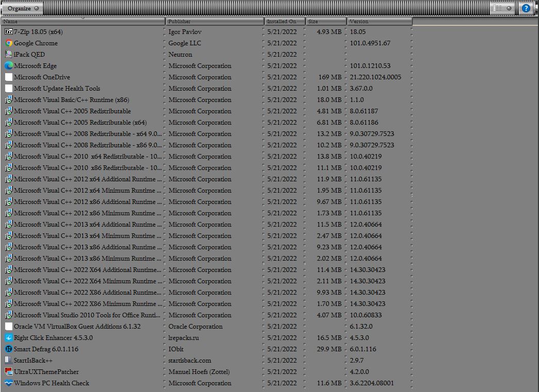Screen dimensions: 539x392
Task: Click version "3.67.0.0"
Action: [x=361, y=88]
